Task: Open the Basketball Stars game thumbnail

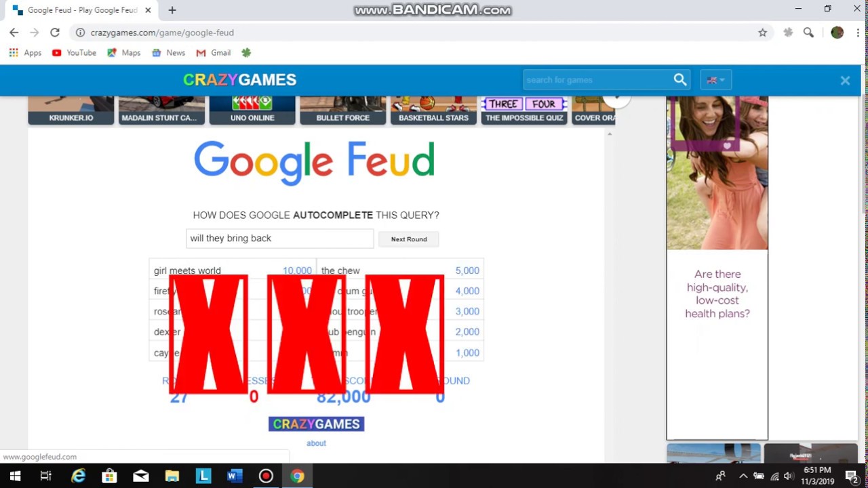Action: 433,110
